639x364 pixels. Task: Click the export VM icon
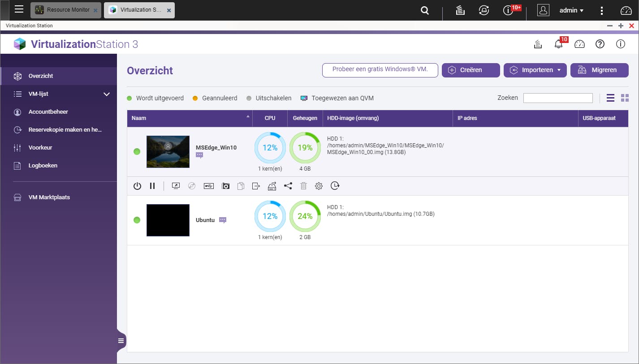click(256, 186)
